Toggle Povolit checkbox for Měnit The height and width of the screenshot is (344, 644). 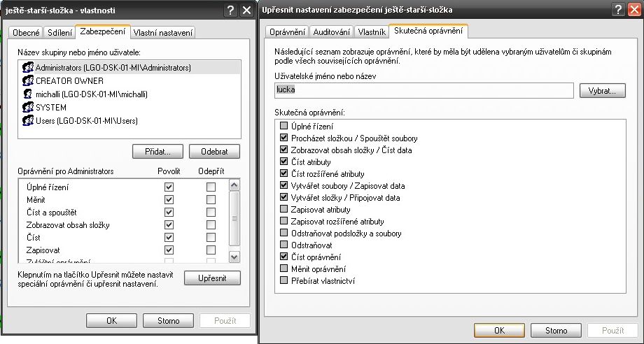pos(169,200)
